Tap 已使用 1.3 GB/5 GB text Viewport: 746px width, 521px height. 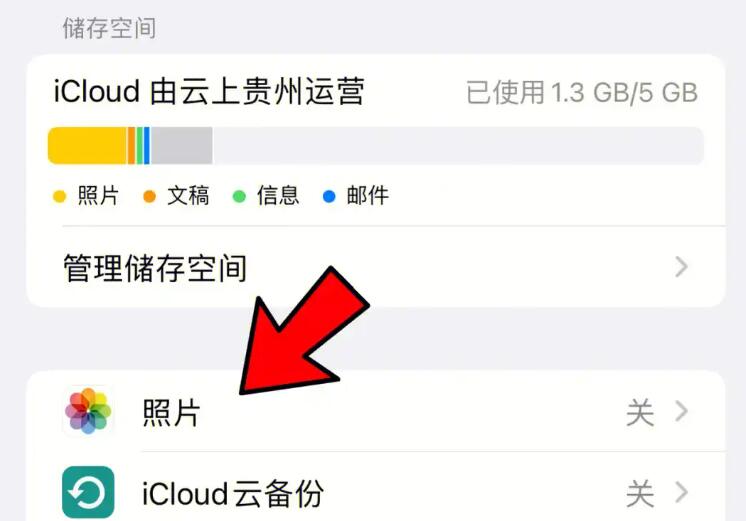click(582, 92)
